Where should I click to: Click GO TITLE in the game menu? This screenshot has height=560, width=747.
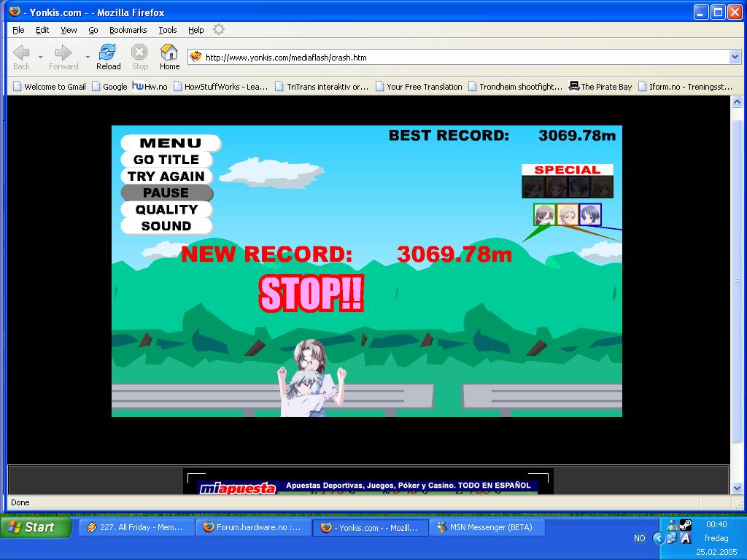(x=166, y=160)
